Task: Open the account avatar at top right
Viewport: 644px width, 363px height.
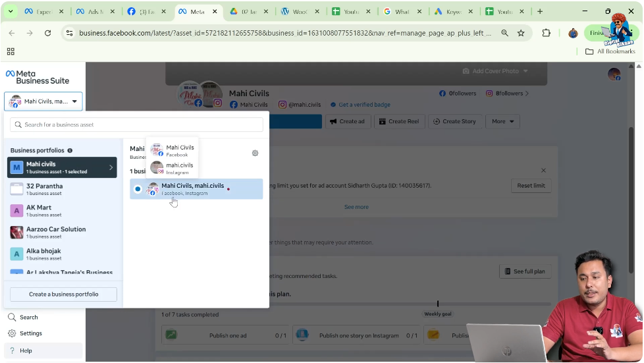Action: coord(614,74)
